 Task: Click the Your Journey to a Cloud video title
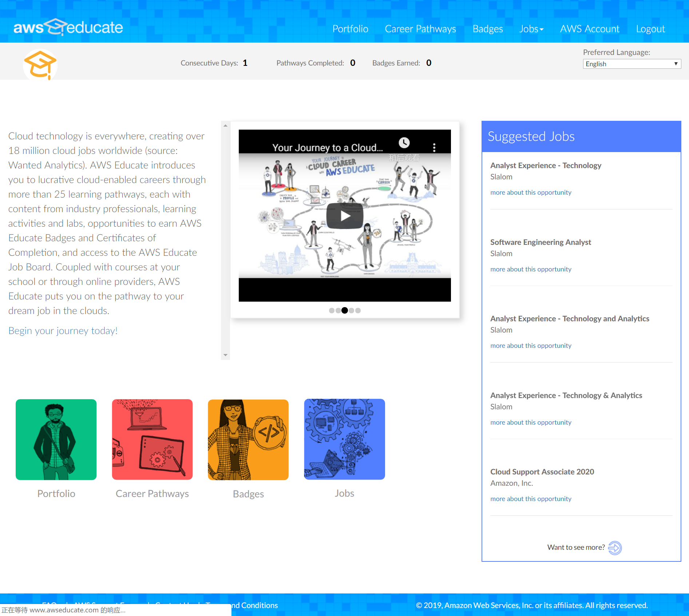coord(328,147)
